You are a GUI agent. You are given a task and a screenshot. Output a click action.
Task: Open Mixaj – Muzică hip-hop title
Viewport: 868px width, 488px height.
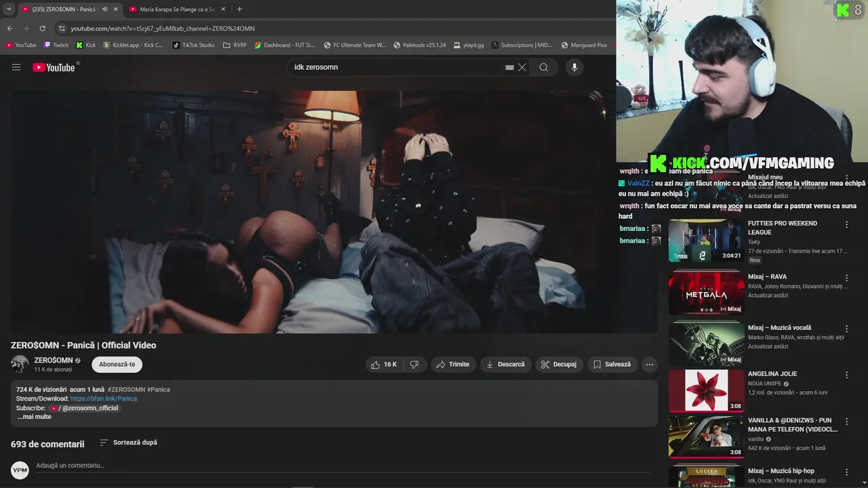(781, 471)
